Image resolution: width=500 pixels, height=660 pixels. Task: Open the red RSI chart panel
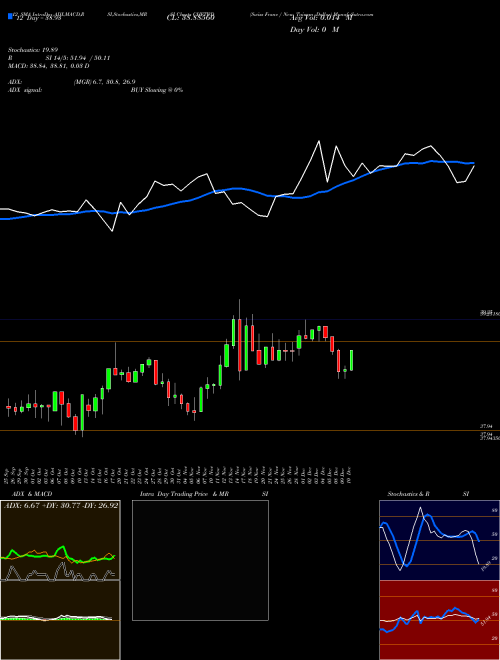(439, 620)
